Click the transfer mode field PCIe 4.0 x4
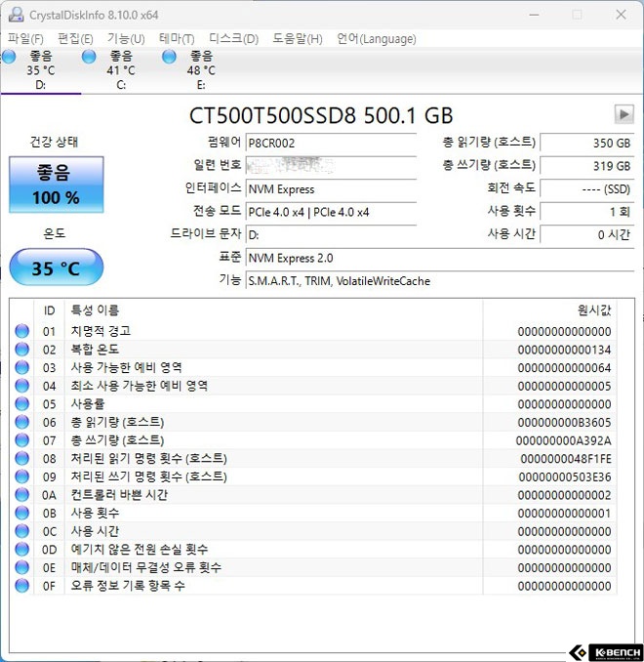 click(x=332, y=212)
